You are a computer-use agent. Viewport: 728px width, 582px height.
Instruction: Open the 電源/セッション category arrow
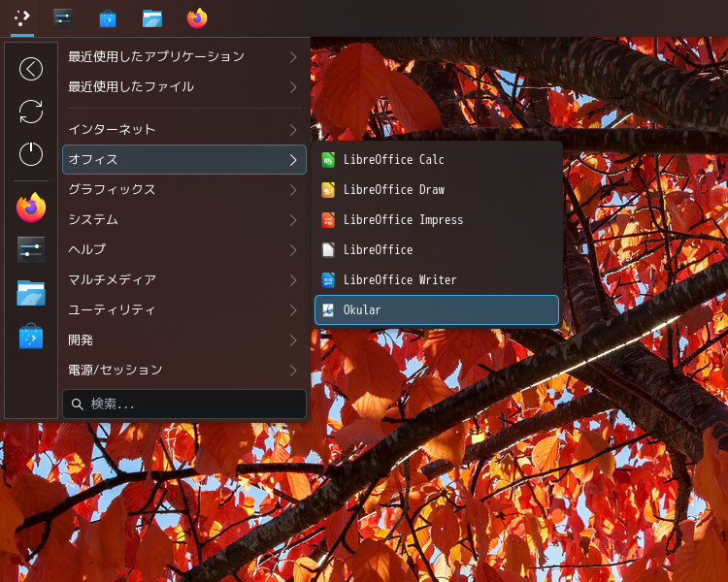point(293,371)
